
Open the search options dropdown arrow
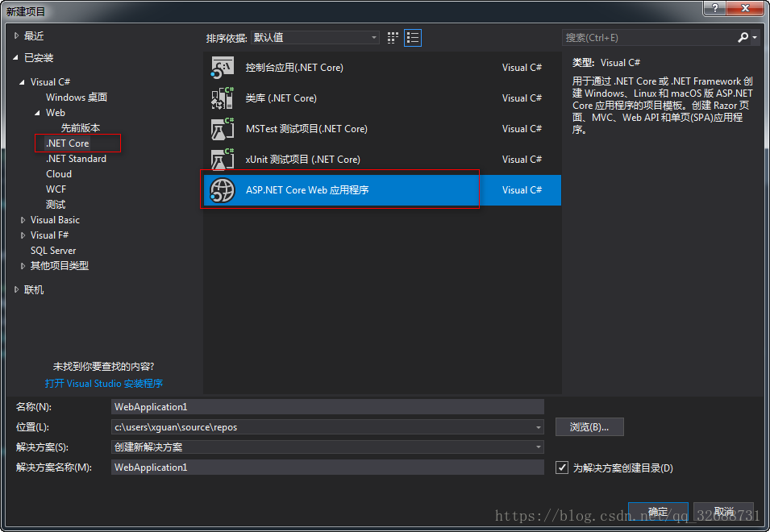pos(755,37)
